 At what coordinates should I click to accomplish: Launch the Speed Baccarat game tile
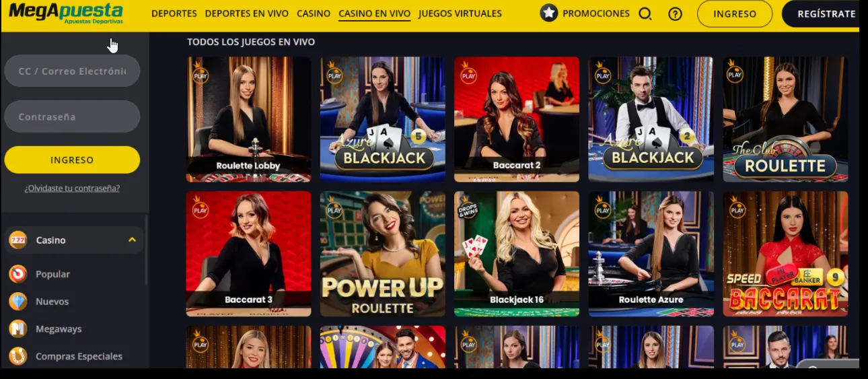pyautogui.click(x=785, y=254)
